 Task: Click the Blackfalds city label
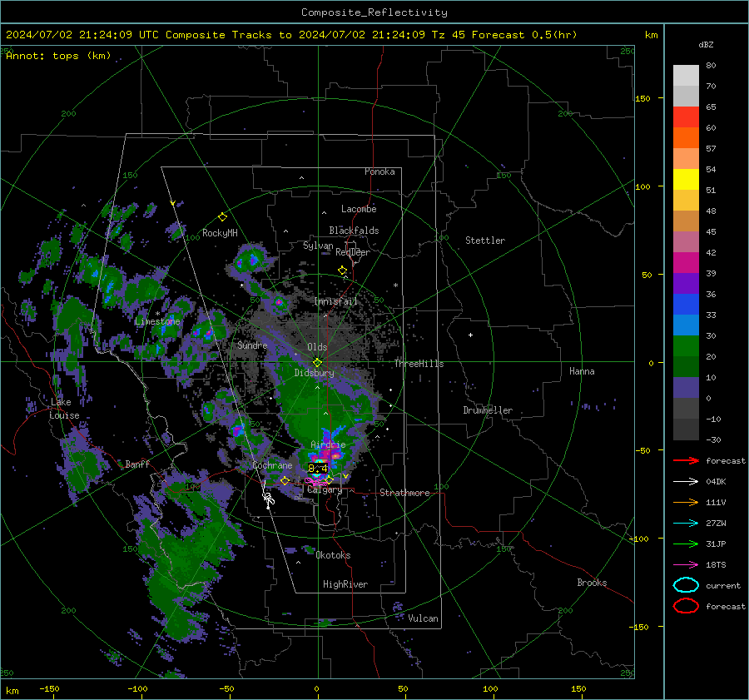tap(354, 231)
